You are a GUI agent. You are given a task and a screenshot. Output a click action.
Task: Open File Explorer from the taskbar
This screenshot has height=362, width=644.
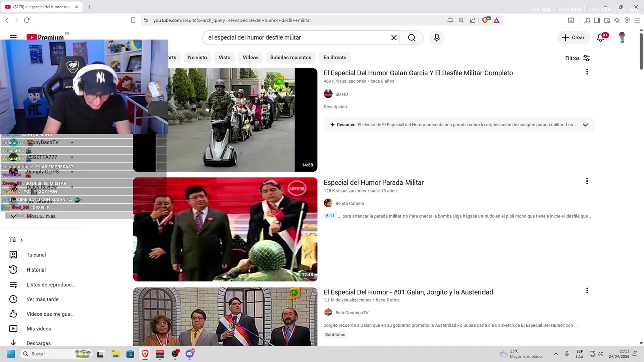click(115, 354)
